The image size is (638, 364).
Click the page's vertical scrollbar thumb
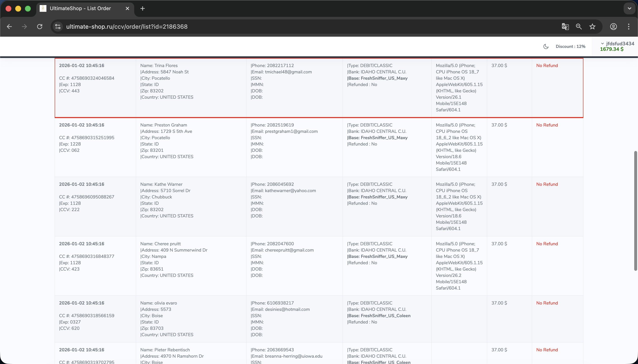[x=635, y=210]
